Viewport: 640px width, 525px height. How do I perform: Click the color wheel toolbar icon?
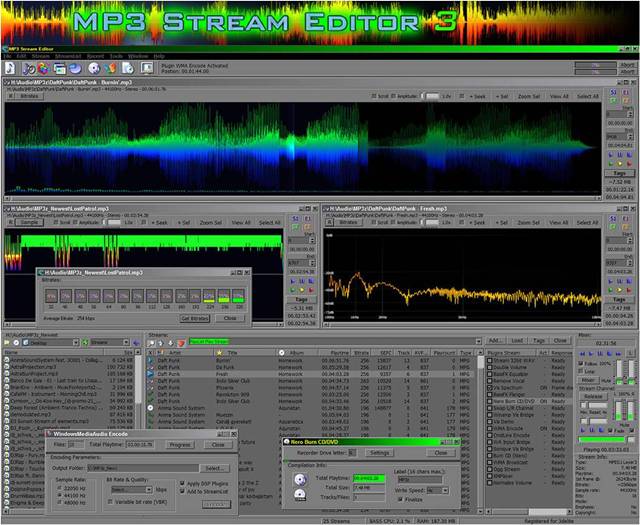point(43,69)
